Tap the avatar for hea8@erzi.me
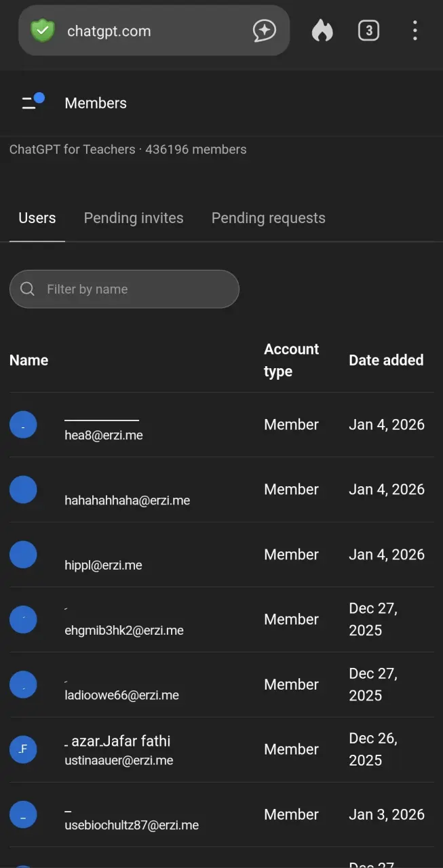 23,425
